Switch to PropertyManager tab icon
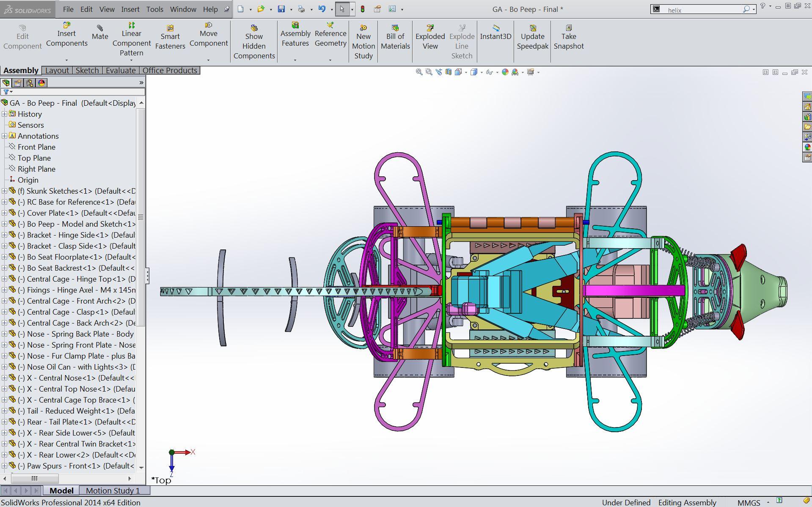The width and height of the screenshot is (812, 507). pyautogui.click(x=17, y=82)
